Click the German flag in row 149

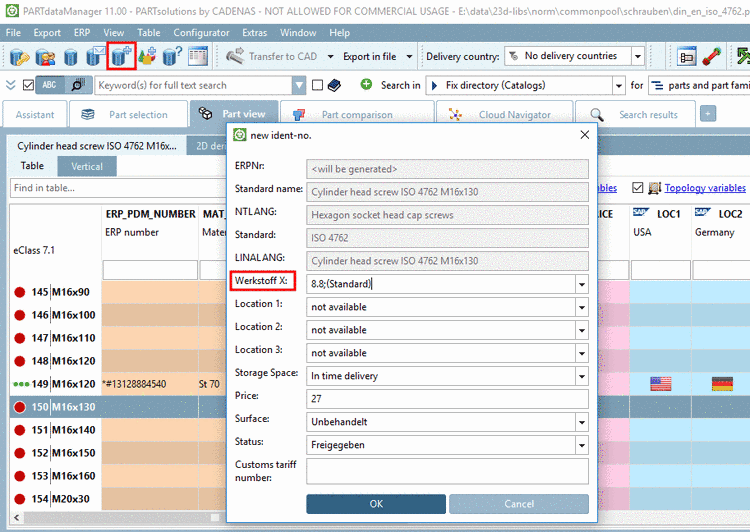coord(722,384)
